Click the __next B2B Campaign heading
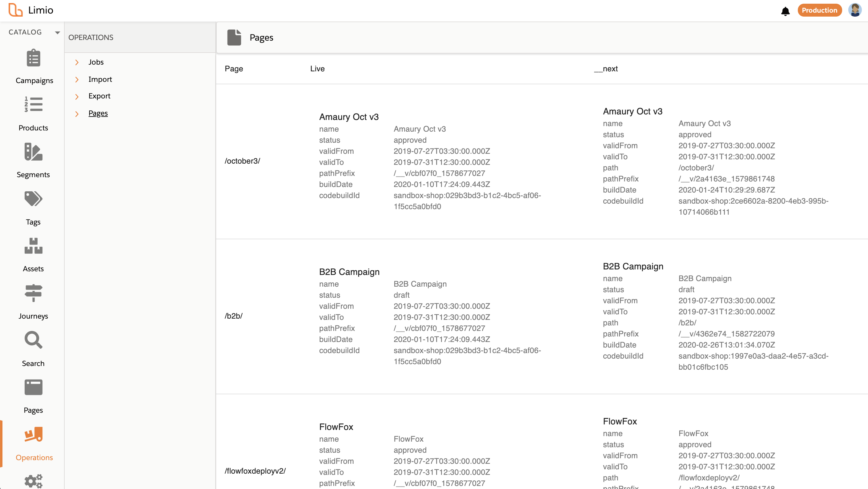This screenshot has width=868, height=489. (x=633, y=266)
